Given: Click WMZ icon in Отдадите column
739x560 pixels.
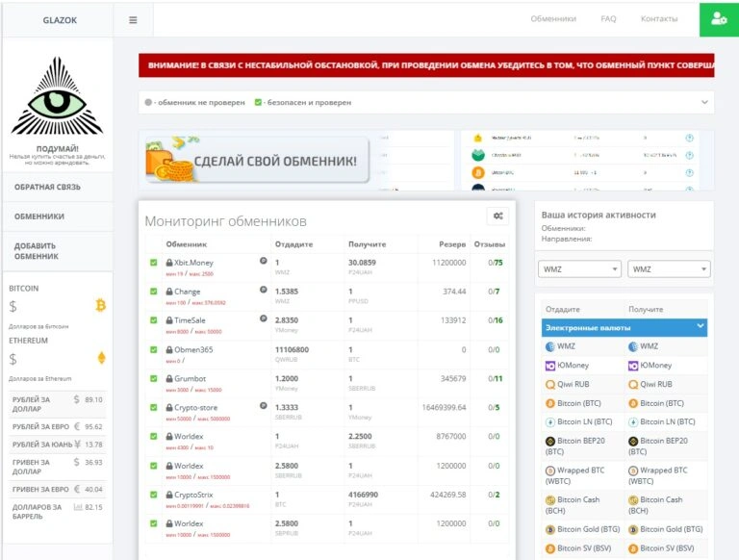Looking at the screenshot, I should (x=550, y=346).
